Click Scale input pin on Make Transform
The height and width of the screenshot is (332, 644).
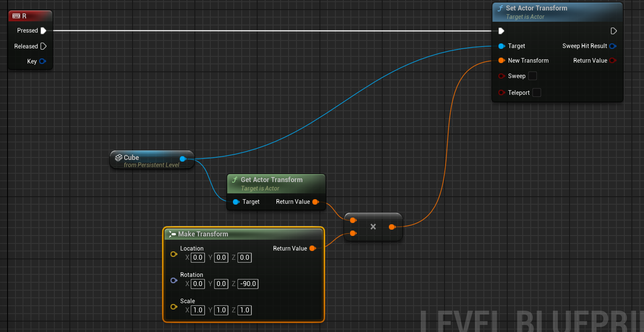click(174, 307)
